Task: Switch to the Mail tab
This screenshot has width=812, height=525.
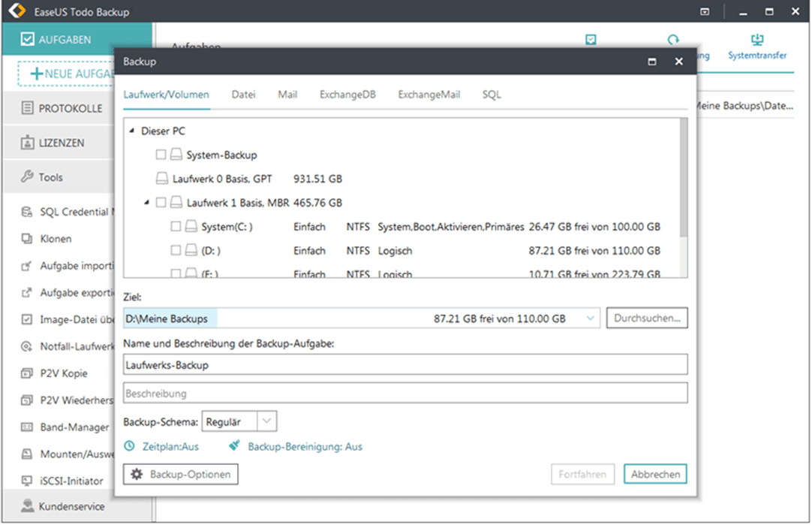Action: (287, 95)
